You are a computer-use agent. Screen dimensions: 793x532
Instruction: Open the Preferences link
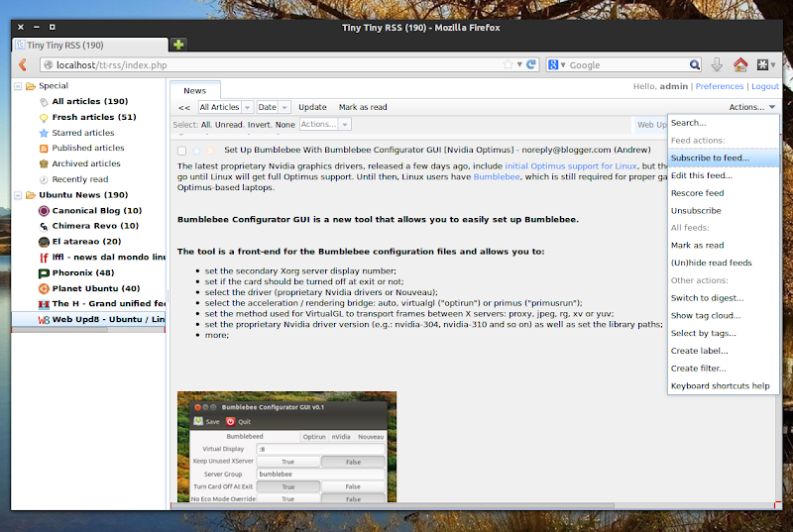point(720,86)
